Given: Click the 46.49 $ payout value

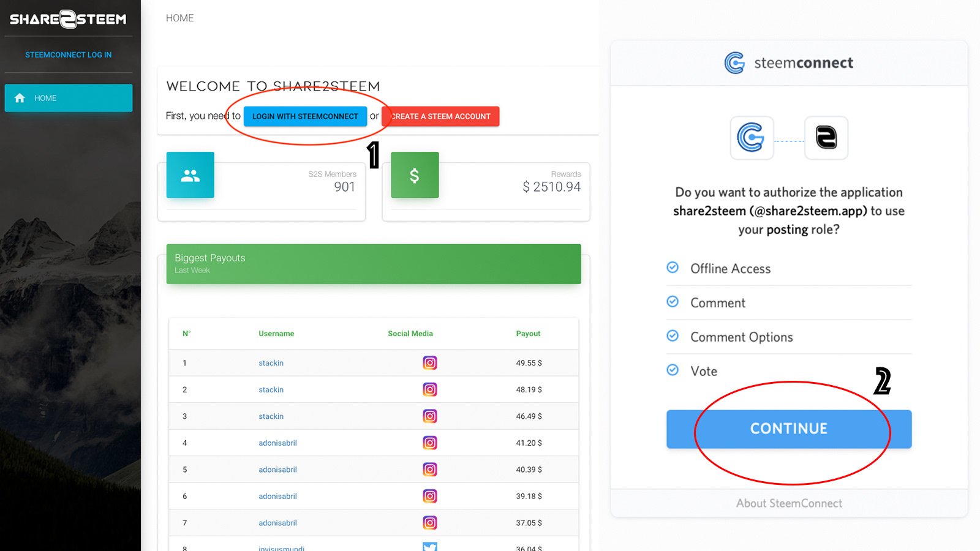Looking at the screenshot, I should 529,416.
